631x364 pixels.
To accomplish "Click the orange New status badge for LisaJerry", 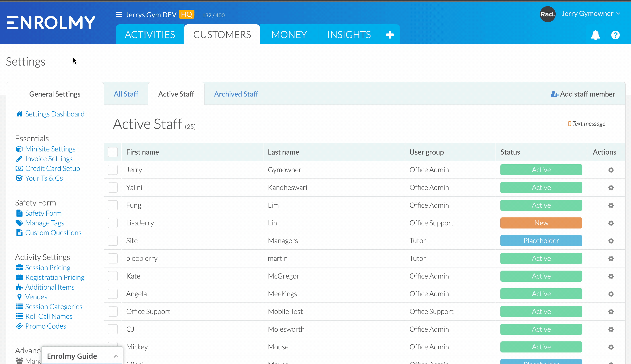I will click(541, 223).
